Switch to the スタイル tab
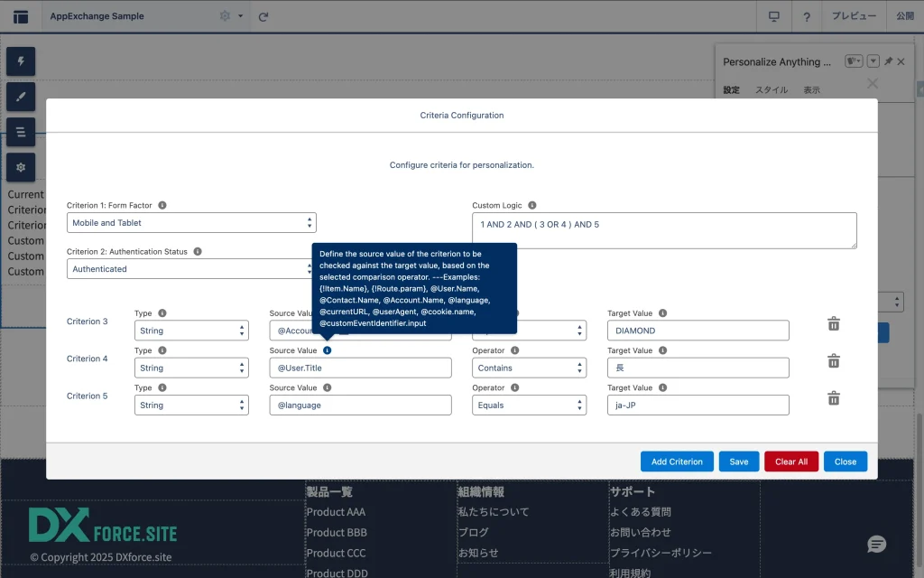The width and height of the screenshot is (924, 578). pyautogui.click(x=771, y=90)
